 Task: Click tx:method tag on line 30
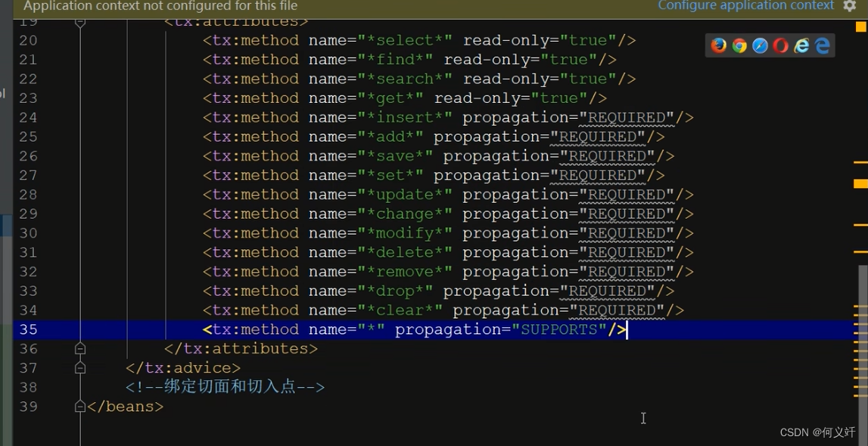tap(250, 233)
